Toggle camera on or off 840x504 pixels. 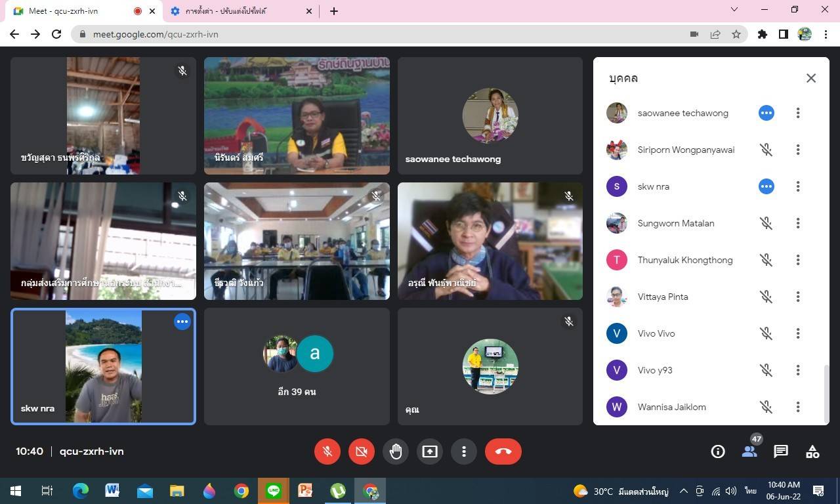pyautogui.click(x=362, y=451)
